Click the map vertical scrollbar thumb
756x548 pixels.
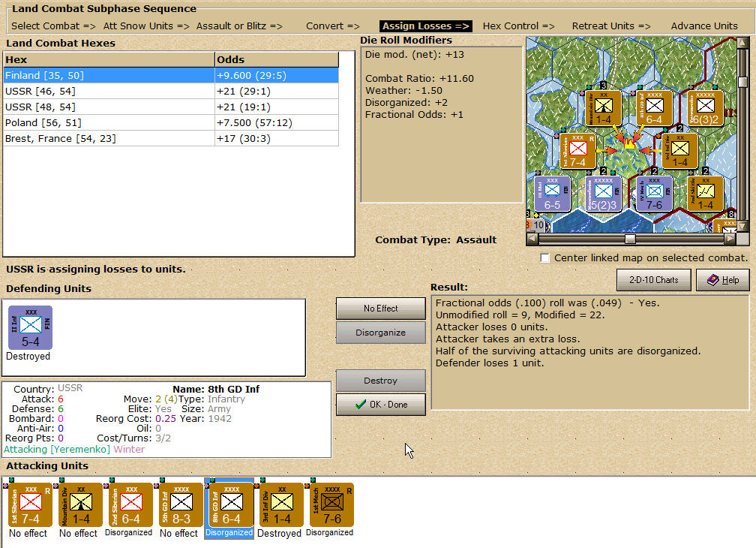tap(743, 82)
